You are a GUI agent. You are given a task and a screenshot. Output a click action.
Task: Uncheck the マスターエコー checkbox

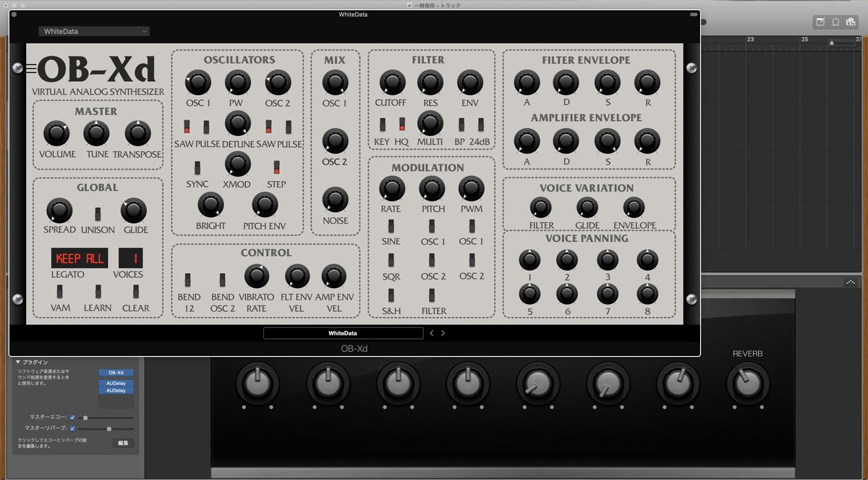72,417
